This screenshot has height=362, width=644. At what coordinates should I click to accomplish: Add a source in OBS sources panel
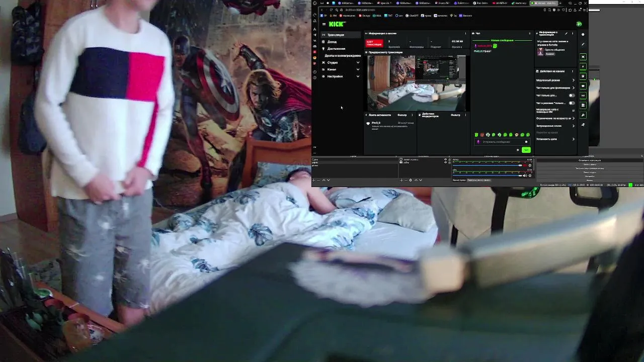(x=401, y=180)
